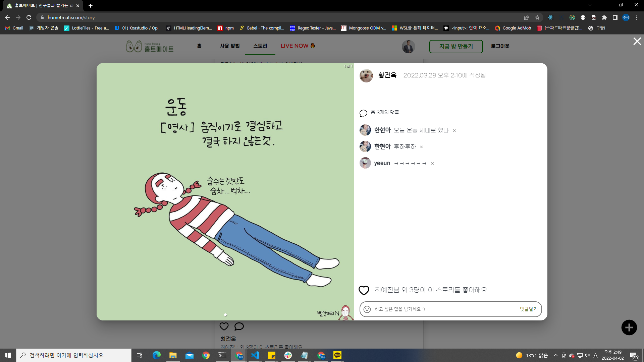Expand the Chrome tab search chevron
Screen dimensions: 644x362
point(590,5)
